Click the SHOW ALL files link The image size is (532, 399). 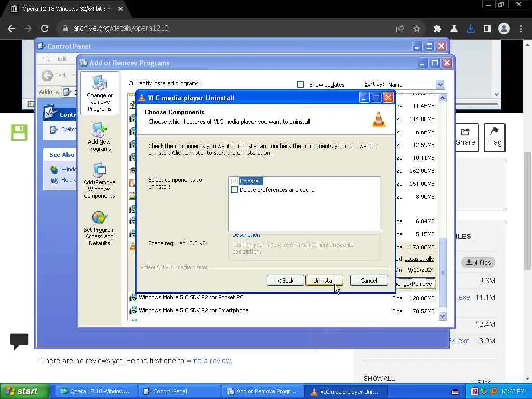point(379,378)
